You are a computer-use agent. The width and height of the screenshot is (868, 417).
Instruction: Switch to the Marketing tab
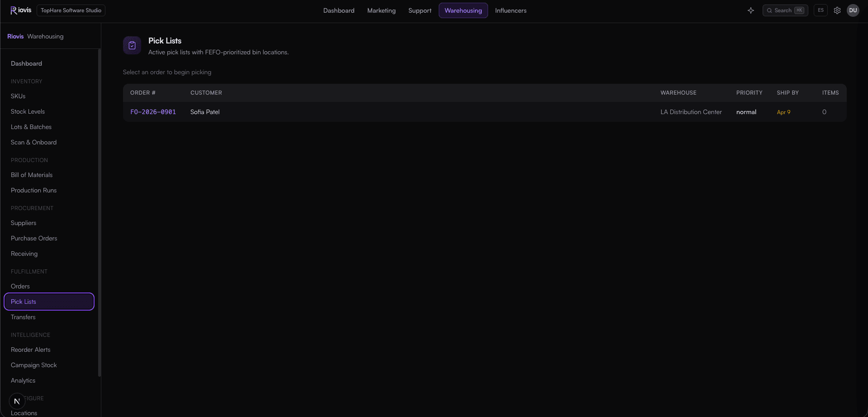(x=381, y=10)
